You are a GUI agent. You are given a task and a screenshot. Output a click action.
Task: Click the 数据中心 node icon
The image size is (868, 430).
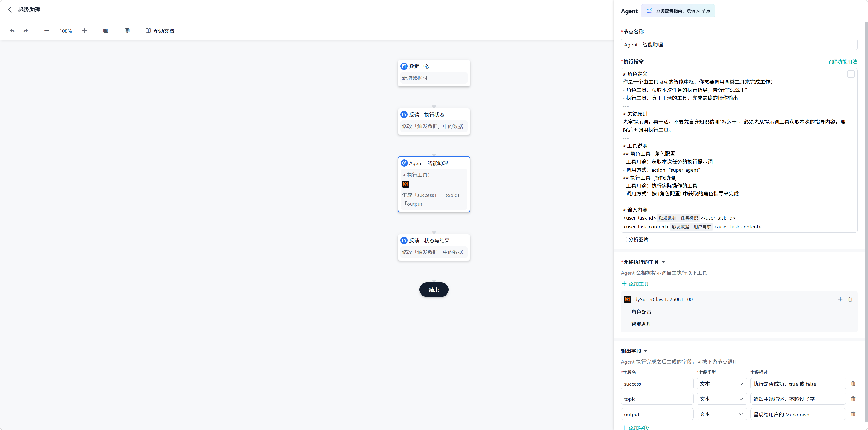404,66
